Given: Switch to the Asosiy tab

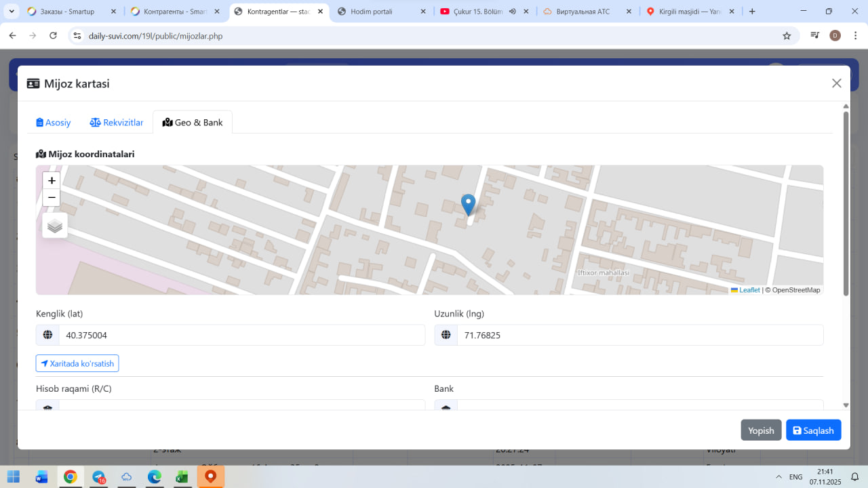Looking at the screenshot, I should pyautogui.click(x=54, y=123).
